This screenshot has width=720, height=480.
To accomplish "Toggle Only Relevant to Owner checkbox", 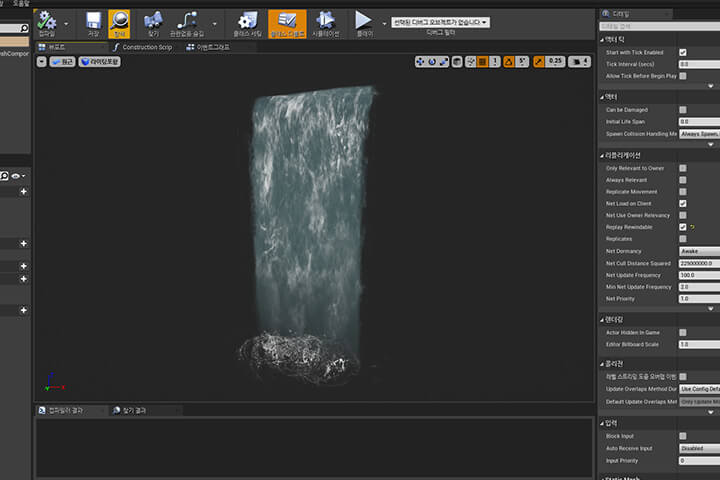I will (x=683, y=168).
